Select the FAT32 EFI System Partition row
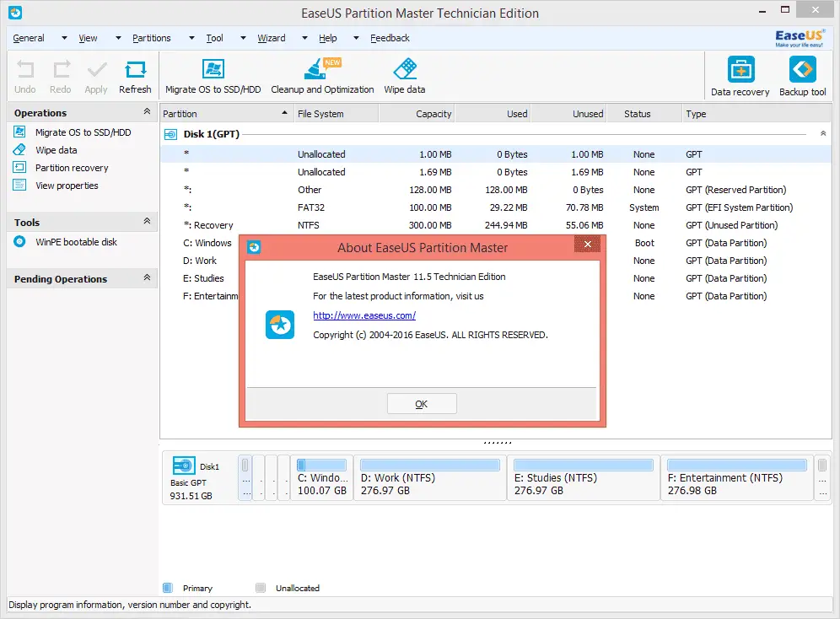The height and width of the screenshot is (619, 840). [x=496, y=207]
